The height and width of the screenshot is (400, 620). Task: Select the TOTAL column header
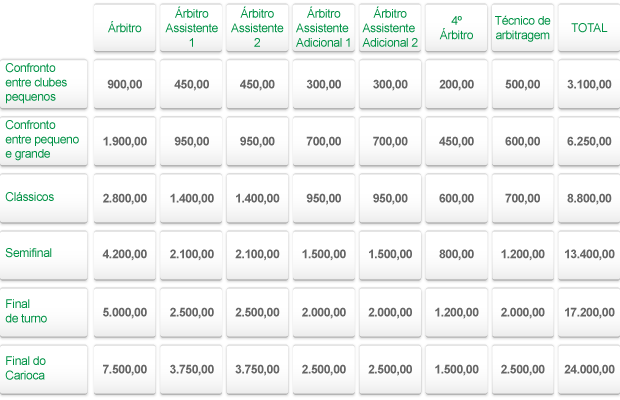point(589,28)
